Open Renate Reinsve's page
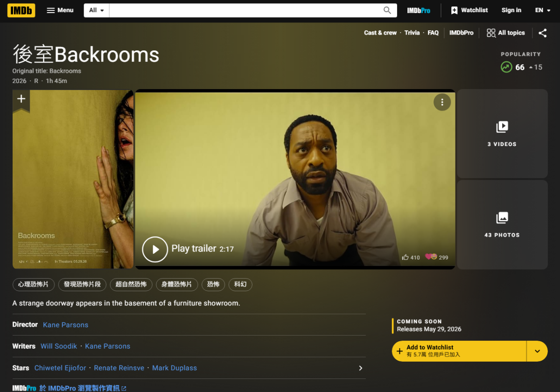560x392 pixels. [x=119, y=368]
